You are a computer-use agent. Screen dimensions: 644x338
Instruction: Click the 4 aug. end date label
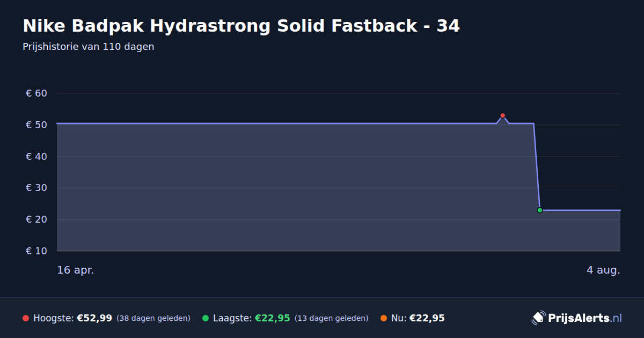pyautogui.click(x=603, y=270)
